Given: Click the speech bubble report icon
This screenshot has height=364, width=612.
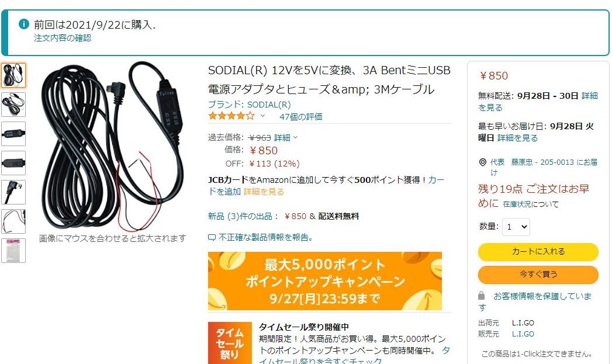Looking at the screenshot, I should point(212,238).
